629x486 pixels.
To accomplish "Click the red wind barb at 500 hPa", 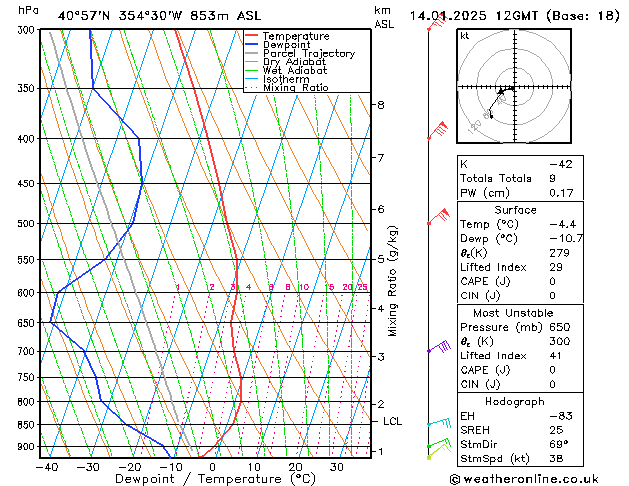I will (x=438, y=217).
